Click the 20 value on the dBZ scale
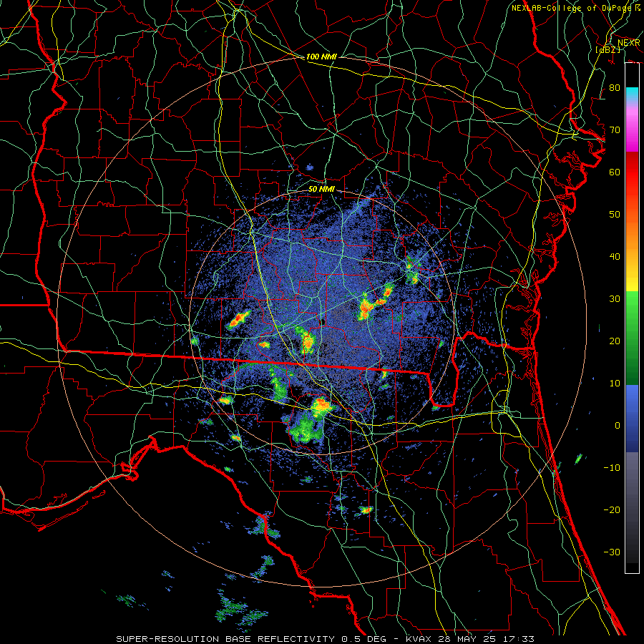Viewport: 644px width, 644px height. coord(615,341)
